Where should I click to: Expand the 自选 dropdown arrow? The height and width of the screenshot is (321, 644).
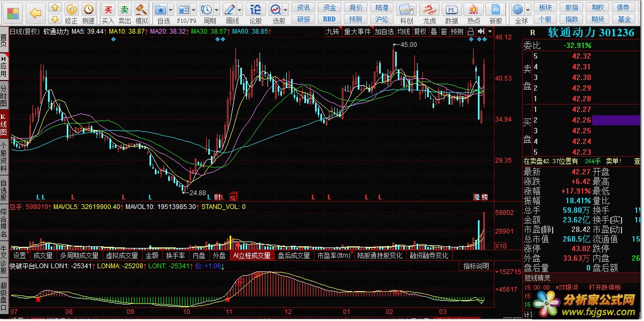click(170, 10)
